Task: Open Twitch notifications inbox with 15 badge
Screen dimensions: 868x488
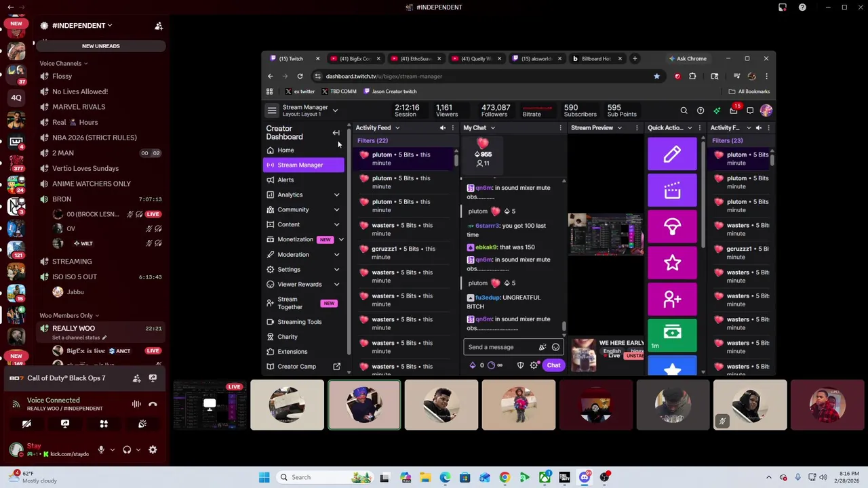Action: 734,110
